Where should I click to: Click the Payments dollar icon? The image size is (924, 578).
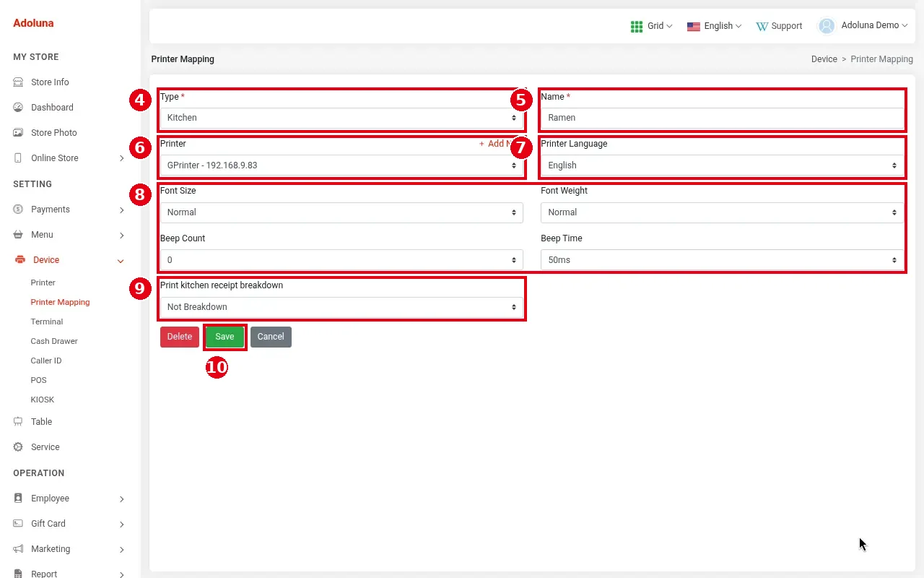click(x=18, y=210)
